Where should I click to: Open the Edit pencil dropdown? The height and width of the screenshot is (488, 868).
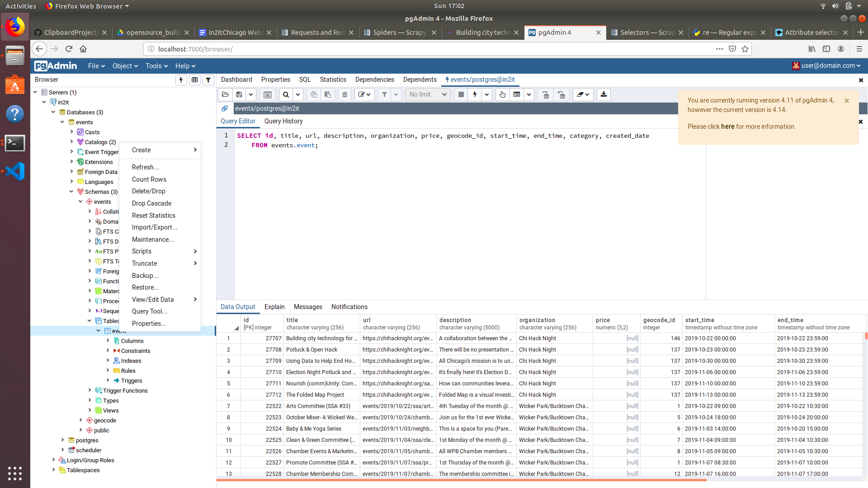(x=364, y=94)
